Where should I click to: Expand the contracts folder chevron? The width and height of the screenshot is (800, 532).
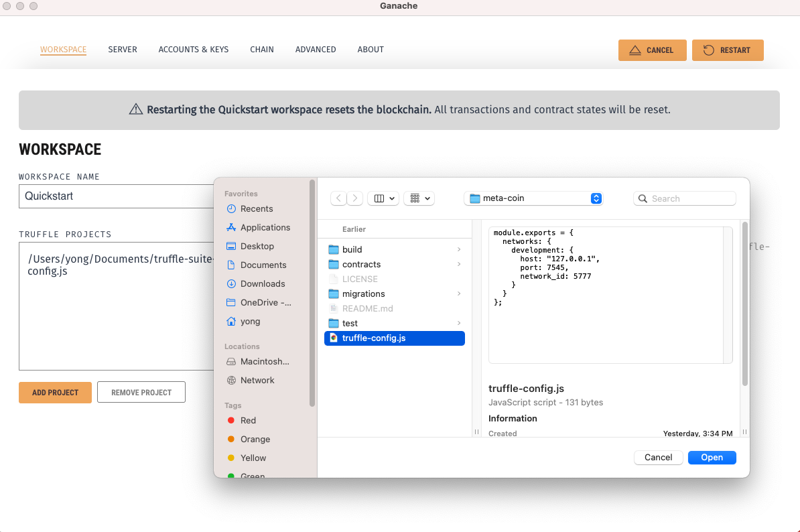[x=459, y=264]
